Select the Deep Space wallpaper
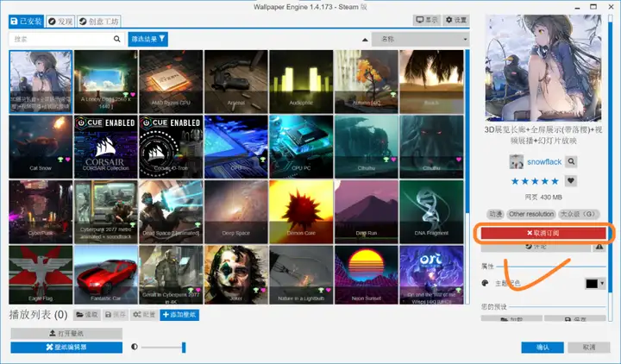The width and height of the screenshot is (621, 364). point(236,211)
